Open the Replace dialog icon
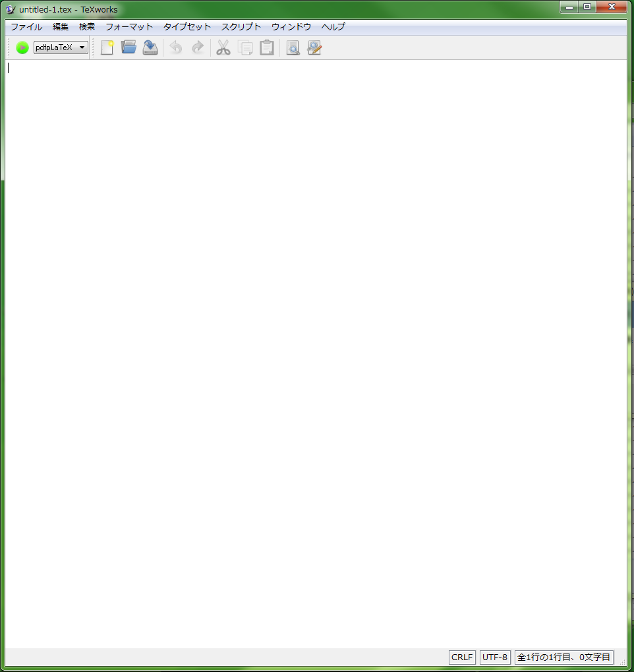634x672 pixels. click(x=314, y=47)
